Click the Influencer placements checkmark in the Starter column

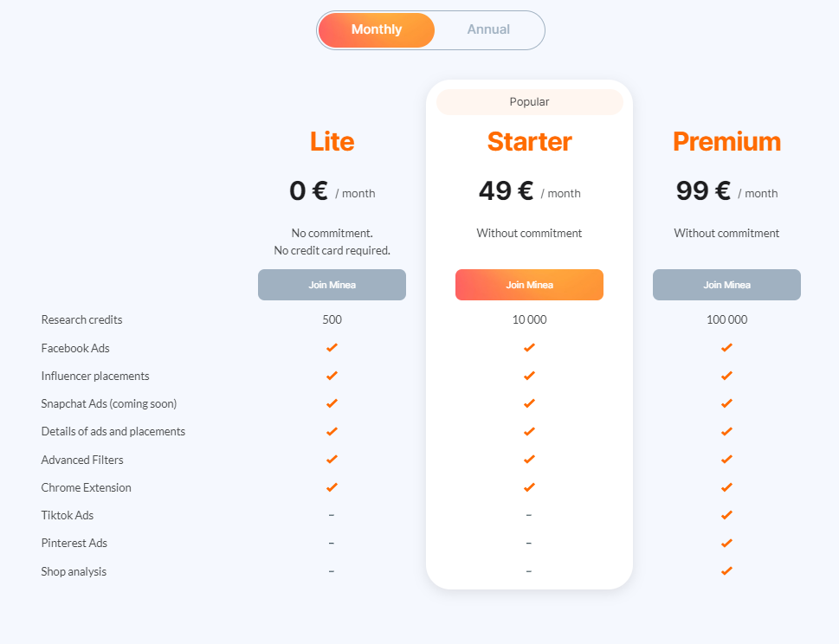coord(529,376)
